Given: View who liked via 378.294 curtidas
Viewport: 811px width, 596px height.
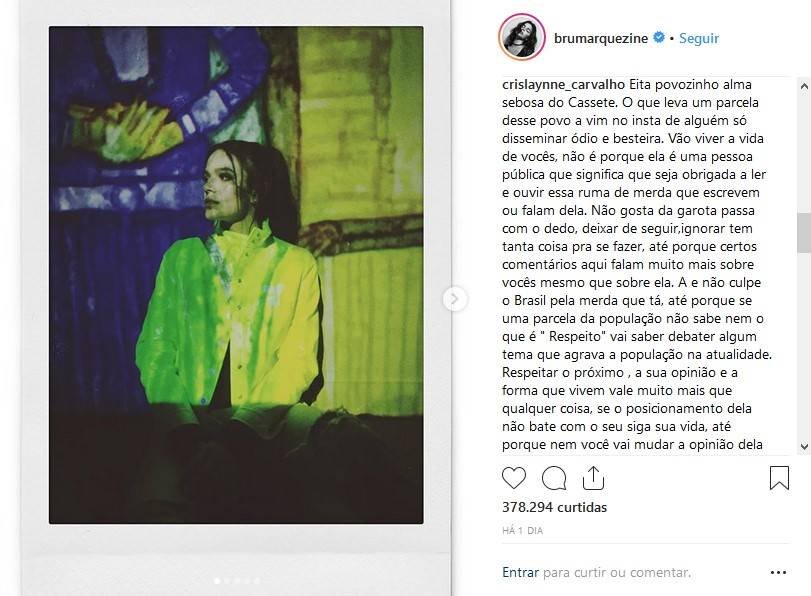Looking at the screenshot, I should pyautogui.click(x=554, y=507).
